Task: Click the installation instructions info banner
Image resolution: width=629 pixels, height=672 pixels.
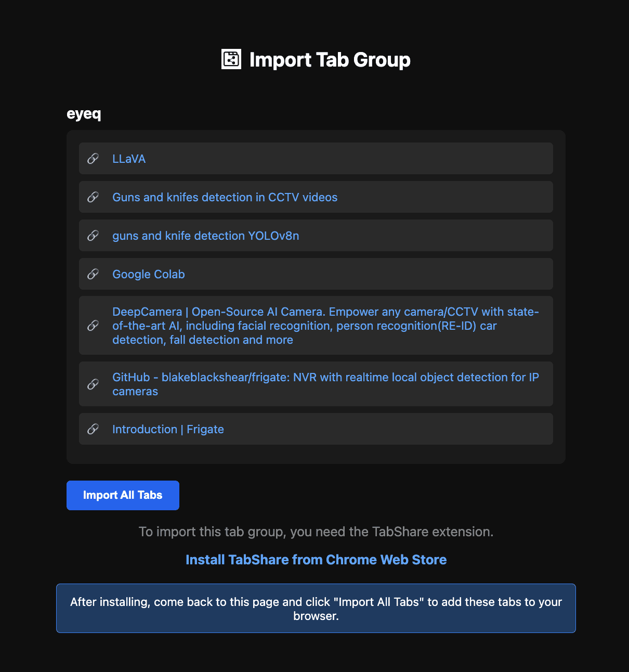Action: [x=316, y=608]
